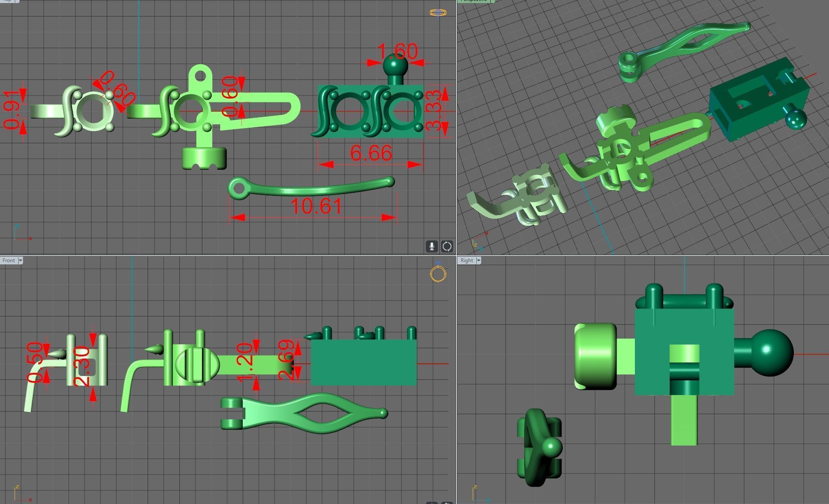Select the curved pin with loop in Top viewport
This screenshot has height=504, width=829.
(x=311, y=188)
